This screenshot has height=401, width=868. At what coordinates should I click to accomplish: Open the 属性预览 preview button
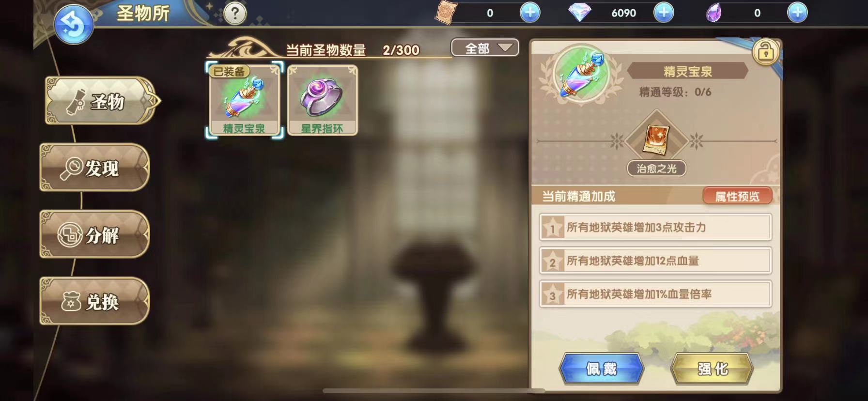point(737,196)
